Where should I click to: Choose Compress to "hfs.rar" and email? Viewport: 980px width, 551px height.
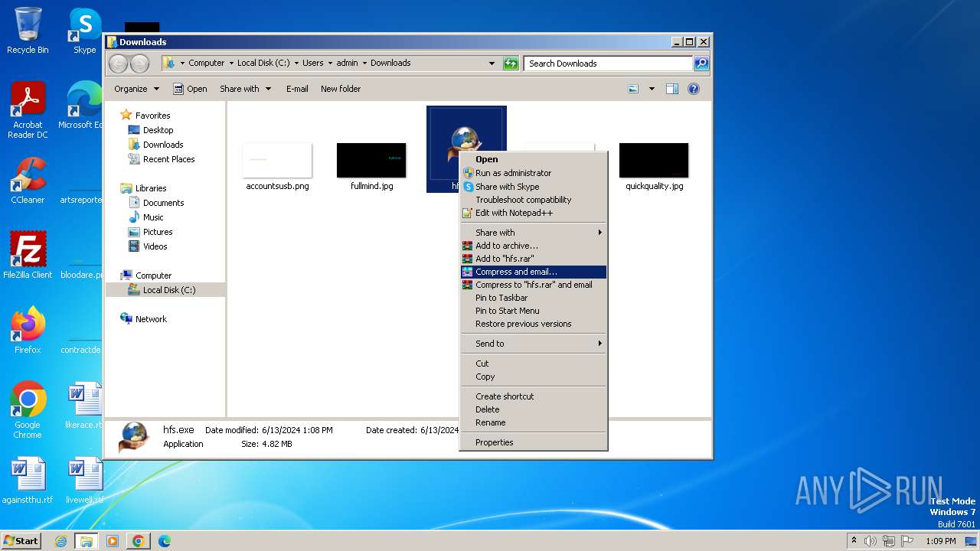point(533,285)
